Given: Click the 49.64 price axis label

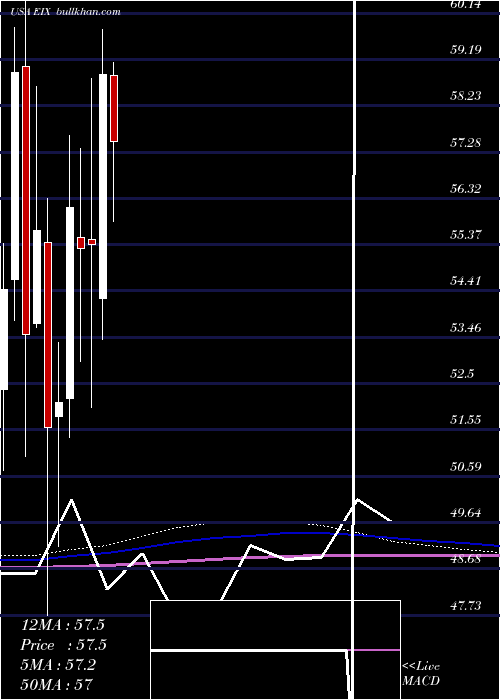Looking at the screenshot, I should [465, 512].
